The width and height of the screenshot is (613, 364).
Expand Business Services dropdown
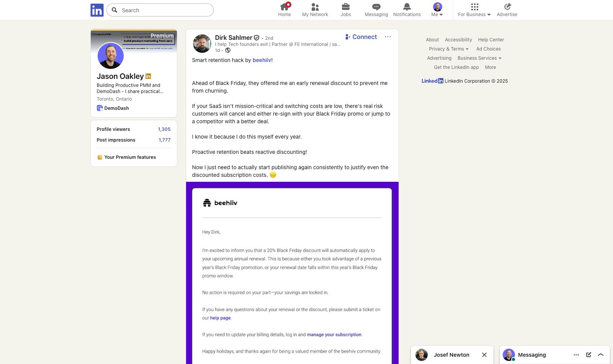(x=479, y=58)
